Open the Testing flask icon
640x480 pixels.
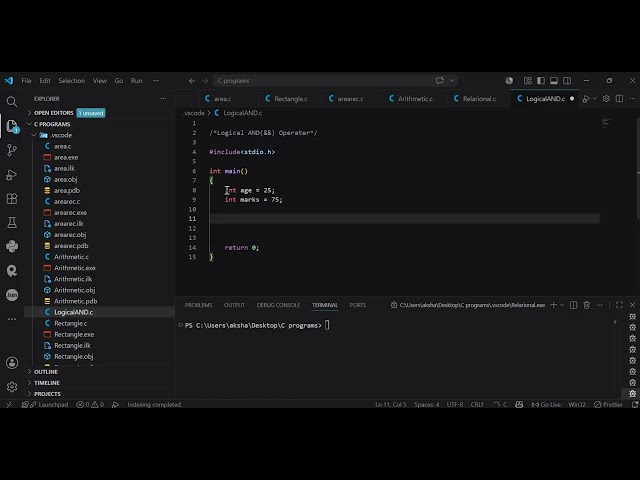point(12,222)
